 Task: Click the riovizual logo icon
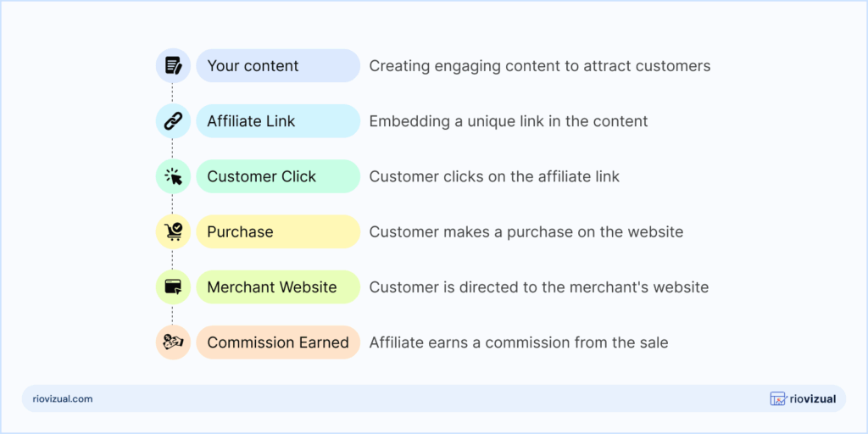(777, 398)
